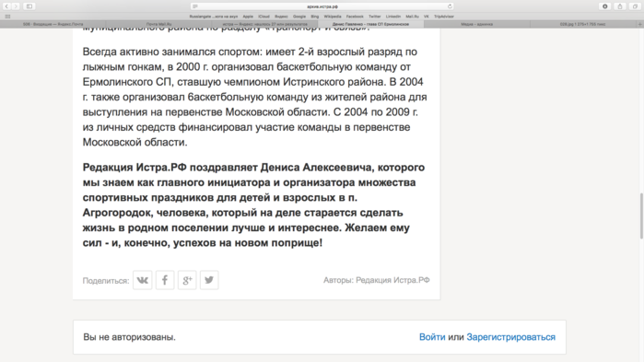Click the Зарегистрироваться registration link

pos(511,337)
